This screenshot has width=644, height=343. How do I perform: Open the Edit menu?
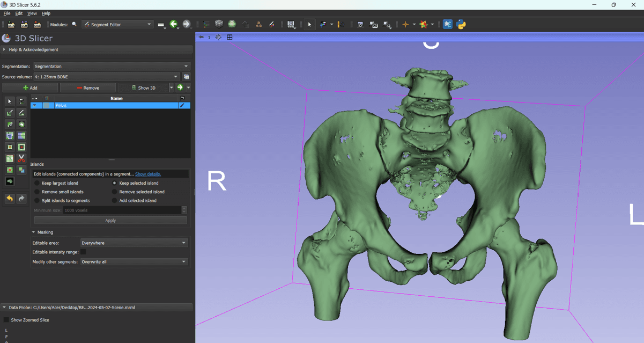click(19, 13)
